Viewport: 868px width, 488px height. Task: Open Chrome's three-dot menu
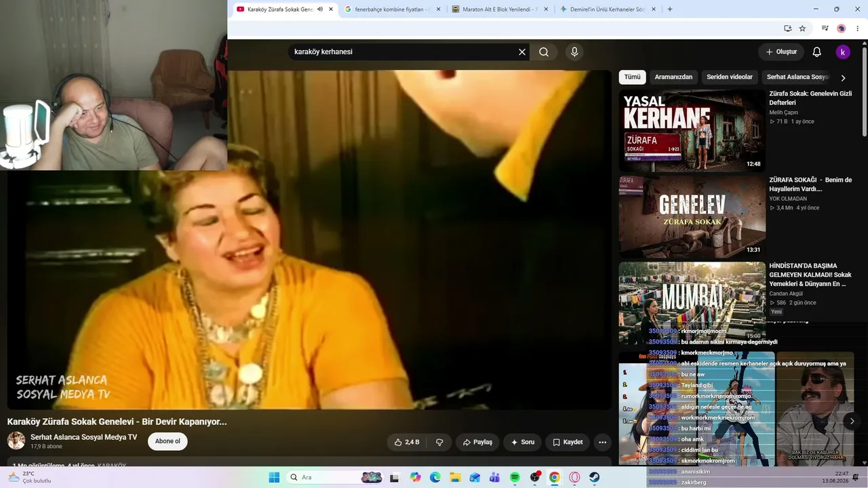pos(857,28)
